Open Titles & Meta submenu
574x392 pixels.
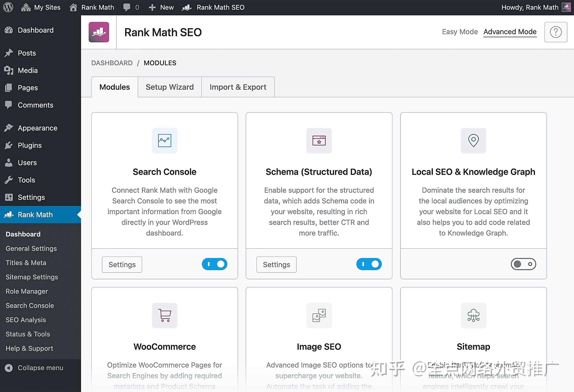click(26, 263)
